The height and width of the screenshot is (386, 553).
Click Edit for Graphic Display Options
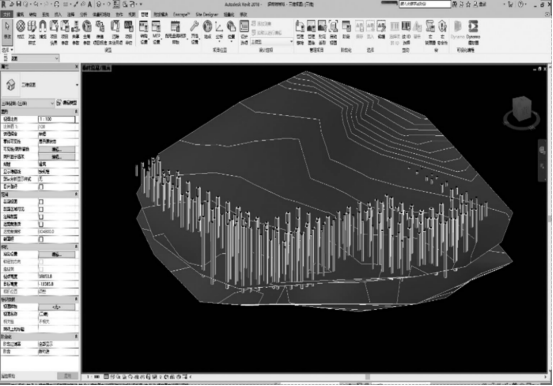(57, 157)
